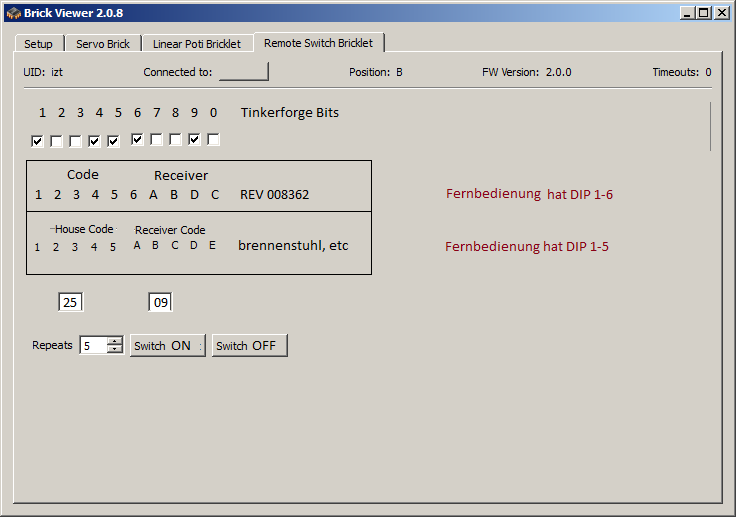Click the 'House Code' label

[x=84, y=229]
